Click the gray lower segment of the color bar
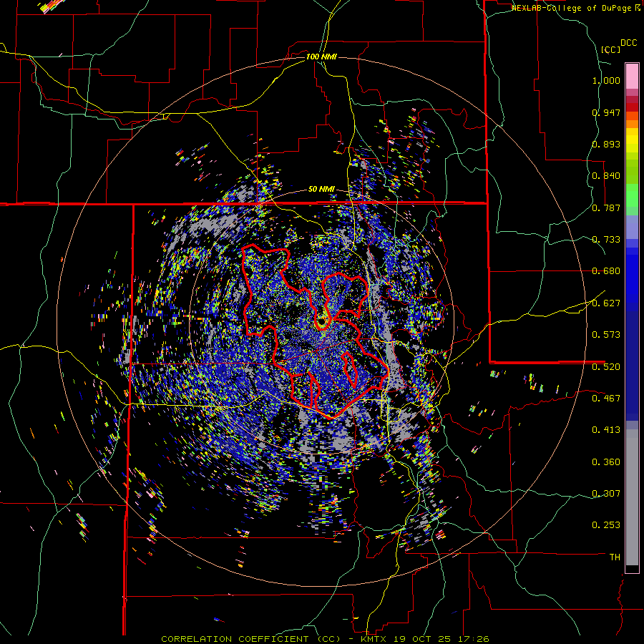Image resolution: width=644 pixels, height=644 pixels. (632, 497)
